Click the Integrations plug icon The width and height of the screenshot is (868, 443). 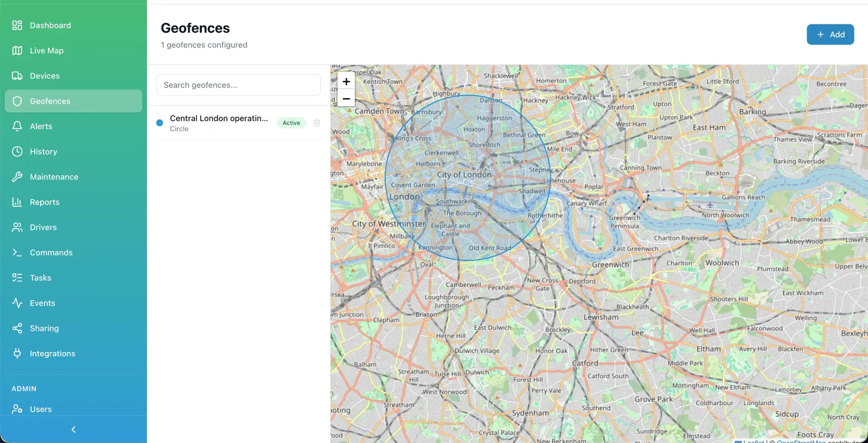point(17,354)
